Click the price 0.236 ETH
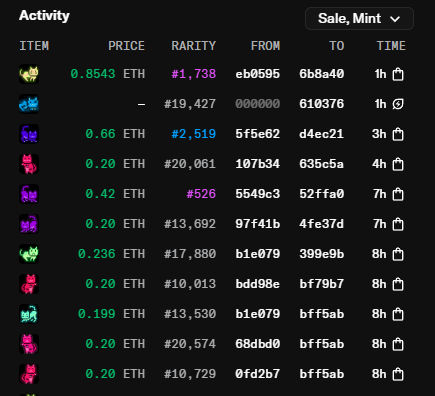 click(112, 254)
